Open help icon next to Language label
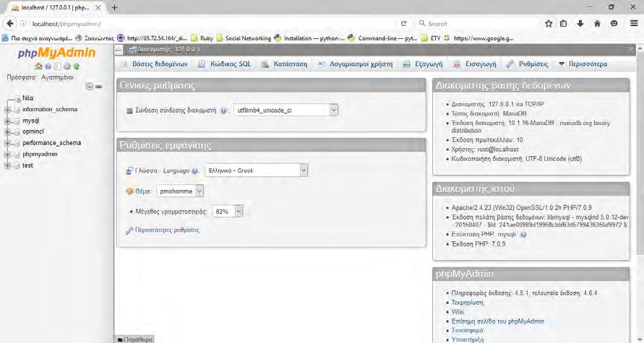This screenshot has width=644, height=343. click(194, 171)
